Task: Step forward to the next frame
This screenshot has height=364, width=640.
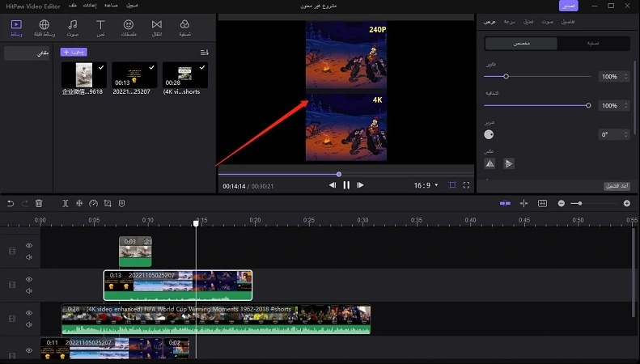Action: [360, 185]
